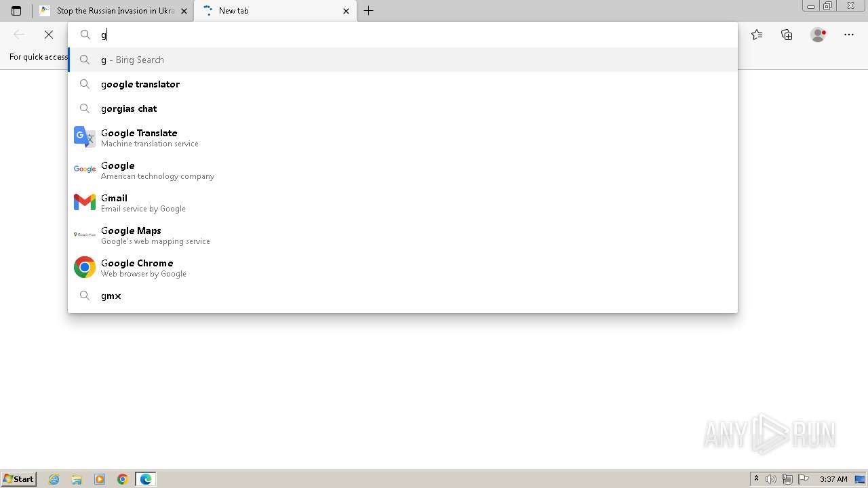Pick the Gmail suggestion

coord(403,203)
